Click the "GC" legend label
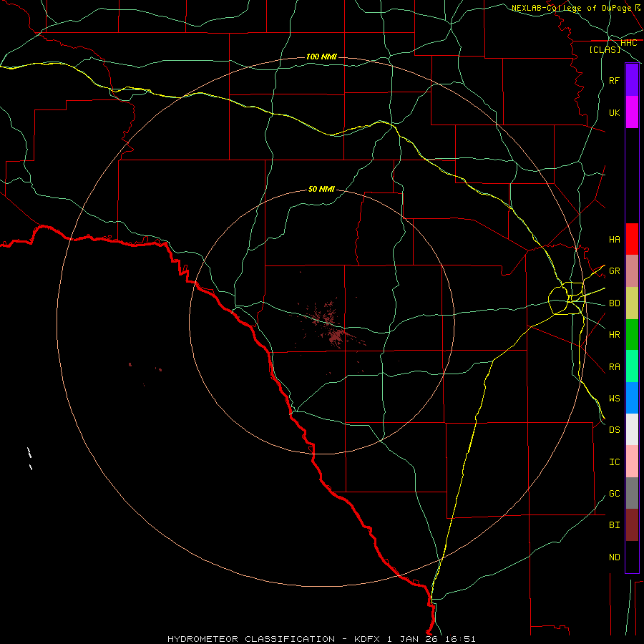 click(615, 494)
